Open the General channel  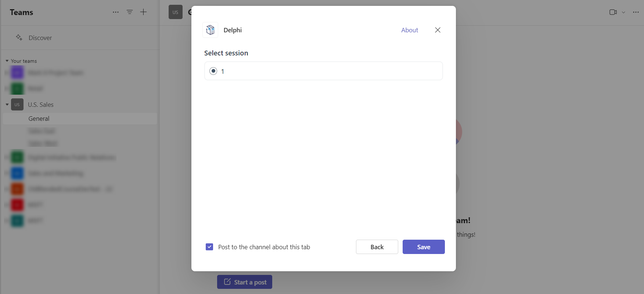tap(39, 118)
